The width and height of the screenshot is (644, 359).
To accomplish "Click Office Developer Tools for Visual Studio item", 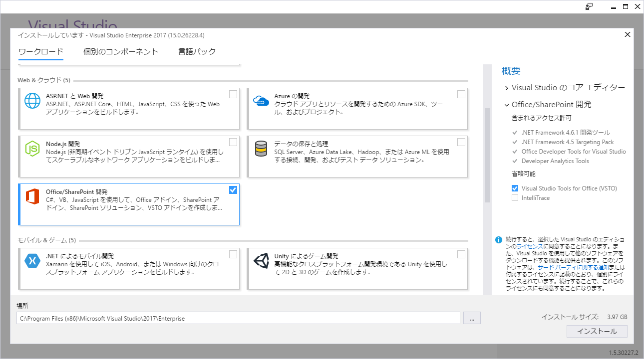I will (574, 152).
